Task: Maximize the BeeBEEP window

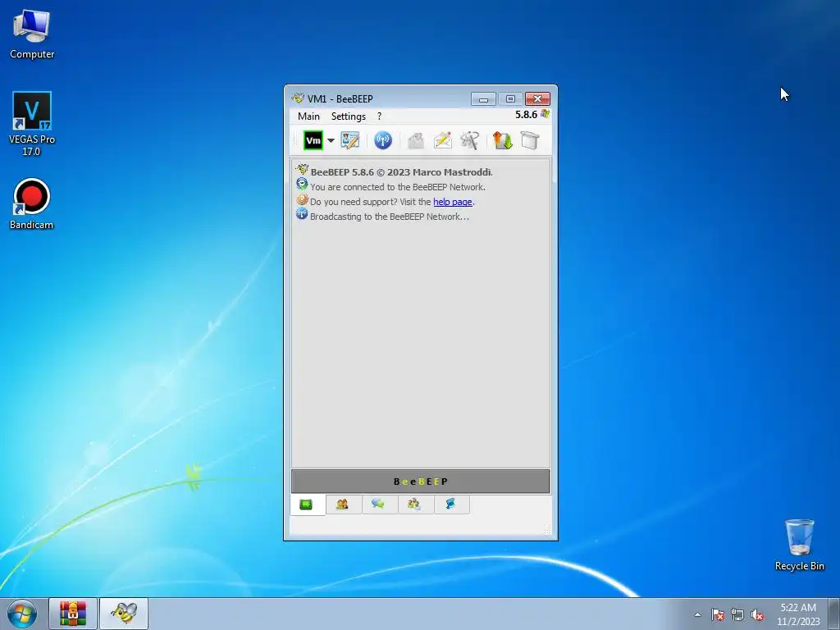Action: coord(510,99)
